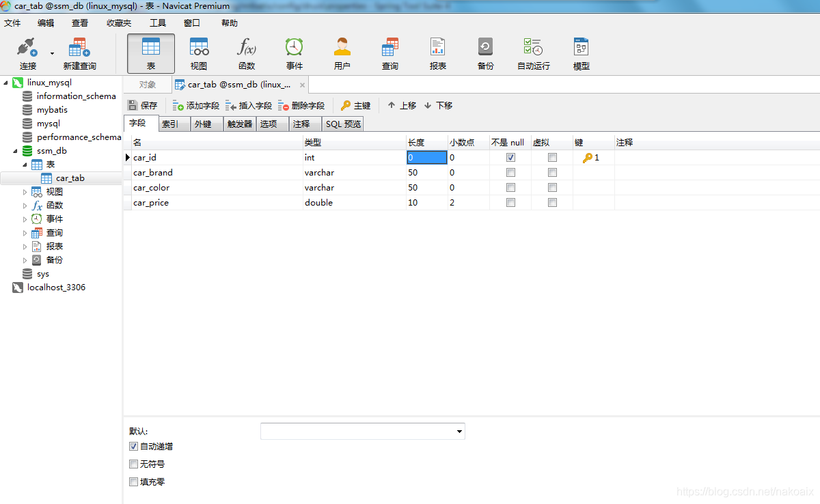
Task: Open the Function (函数) toolbar icon
Action: [247, 54]
